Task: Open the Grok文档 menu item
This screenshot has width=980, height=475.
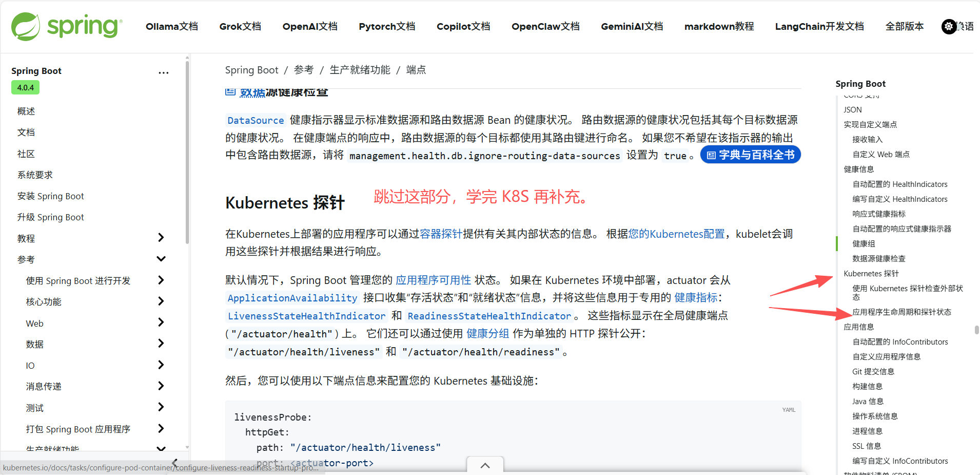Action: click(x=240, y=26)
